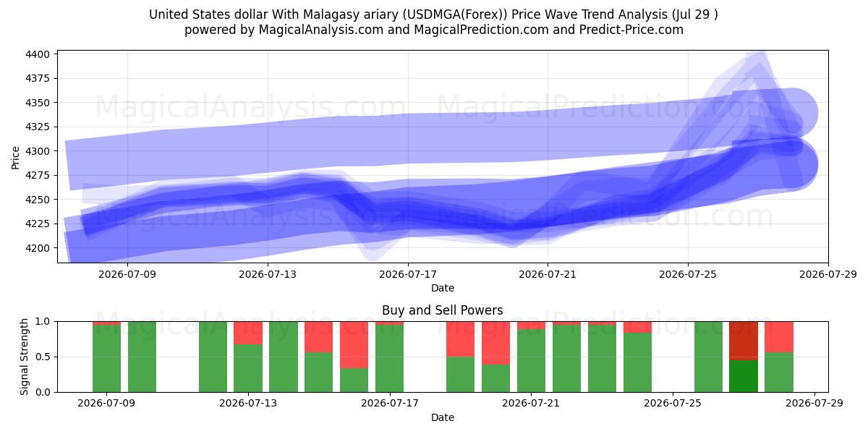Image resolution: width=868 pixels, height=434 pixels.
Task: Click the 'Signal Strength' y-axis label
Action: click(25, 357)
